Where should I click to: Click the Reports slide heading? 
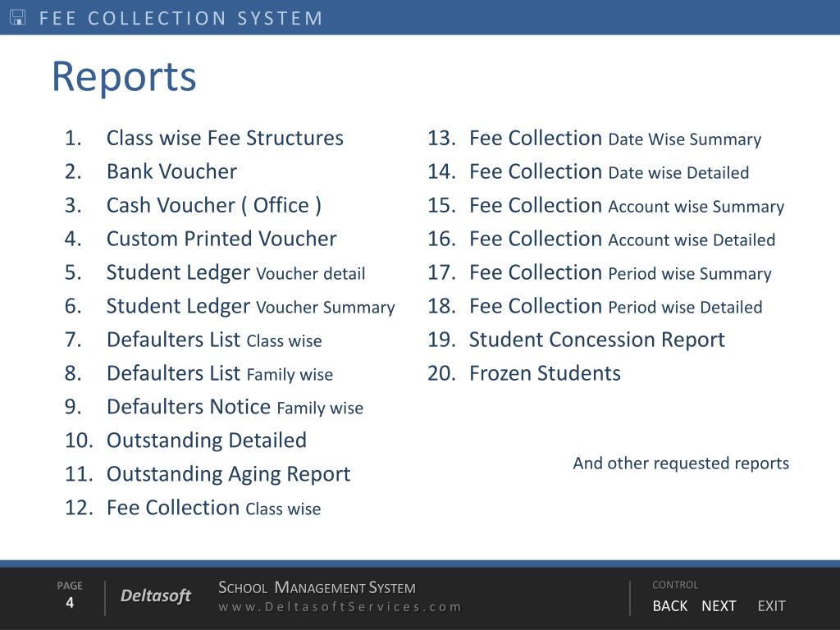[x=124, y=76]
